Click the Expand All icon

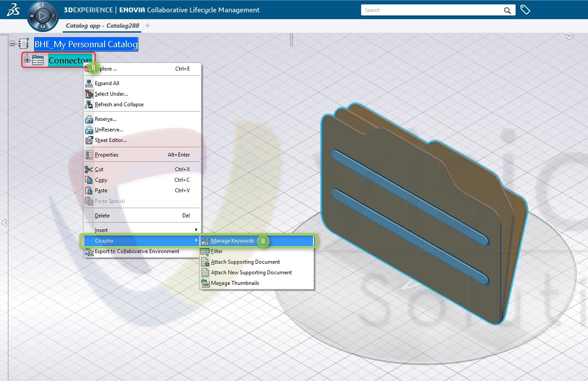click(x=89, y=83)
